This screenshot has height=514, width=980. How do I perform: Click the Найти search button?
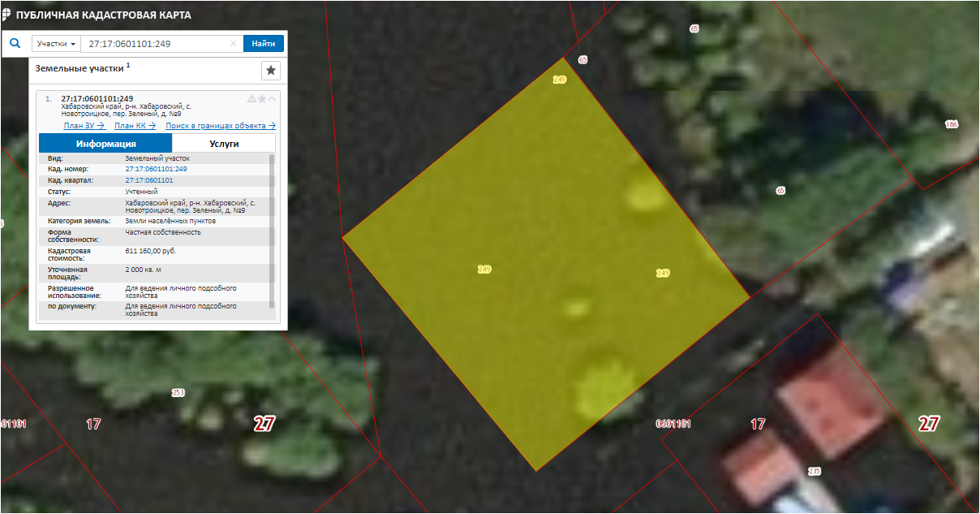pyautogui.click(x=264, y=44)
